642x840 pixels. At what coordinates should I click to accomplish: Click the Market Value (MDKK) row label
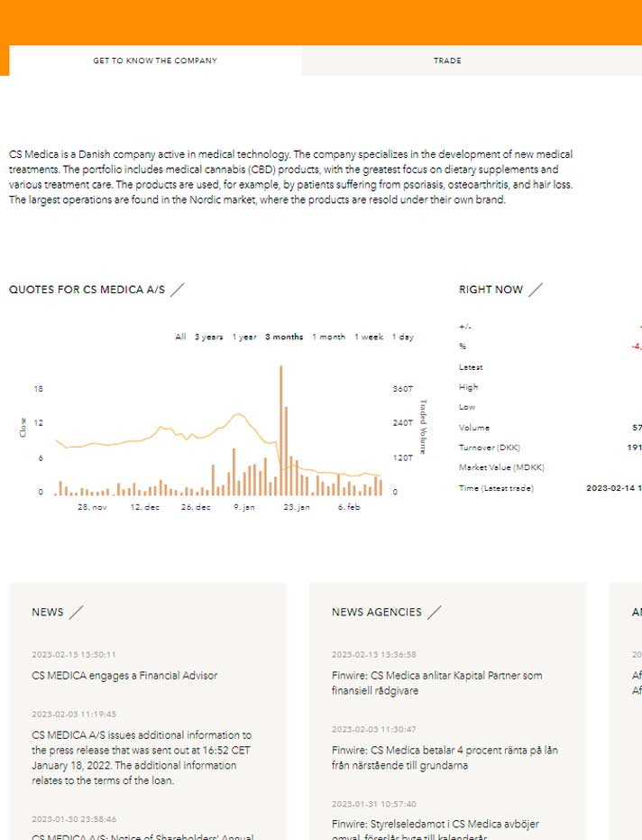[x=501, y=467]
